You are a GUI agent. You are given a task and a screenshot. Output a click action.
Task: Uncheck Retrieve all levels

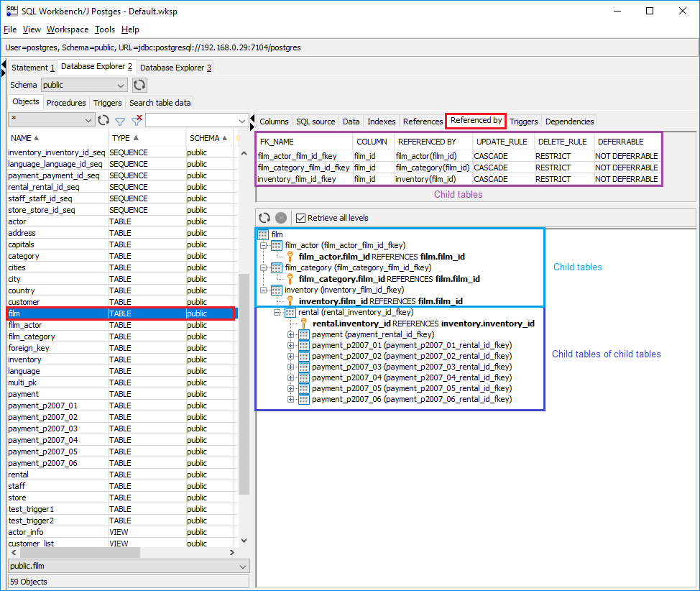(x=302, y=218)
